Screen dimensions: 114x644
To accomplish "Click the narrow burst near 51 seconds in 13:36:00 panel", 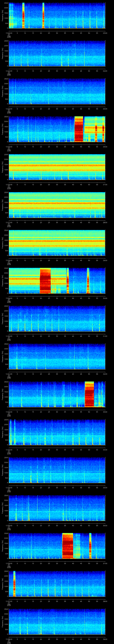I will coord(90,546).
